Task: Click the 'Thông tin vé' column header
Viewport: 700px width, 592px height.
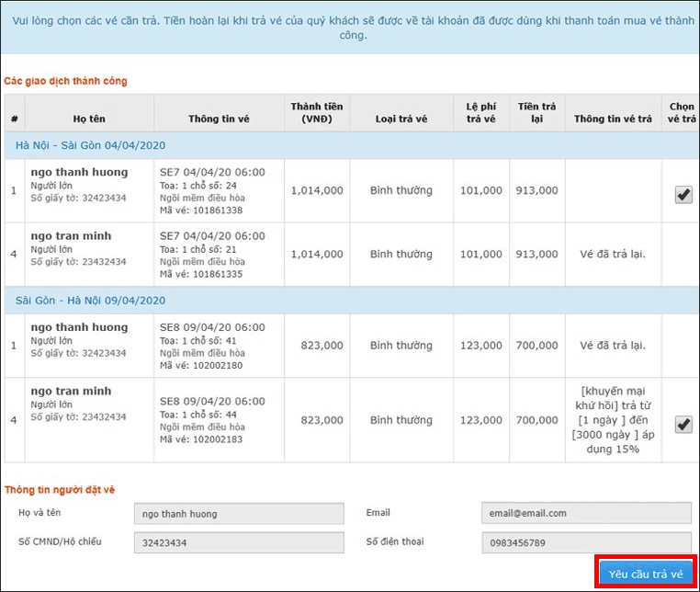Action: (219, 120)
